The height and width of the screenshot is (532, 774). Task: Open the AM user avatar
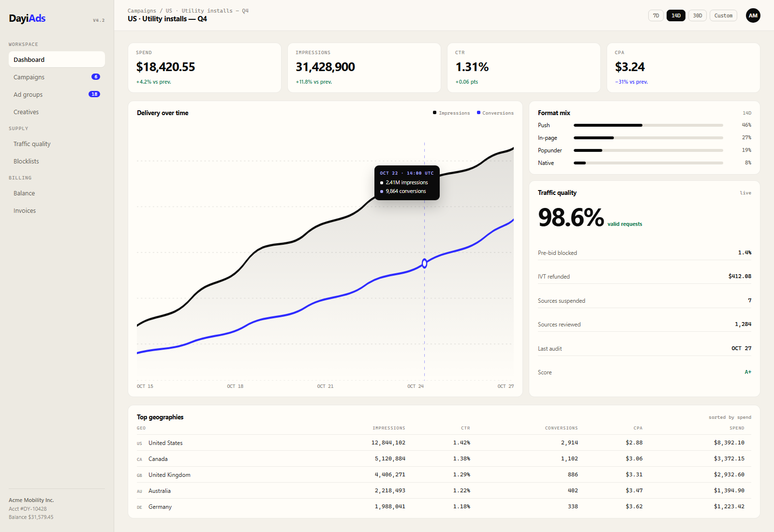click(x=753, y=15)
